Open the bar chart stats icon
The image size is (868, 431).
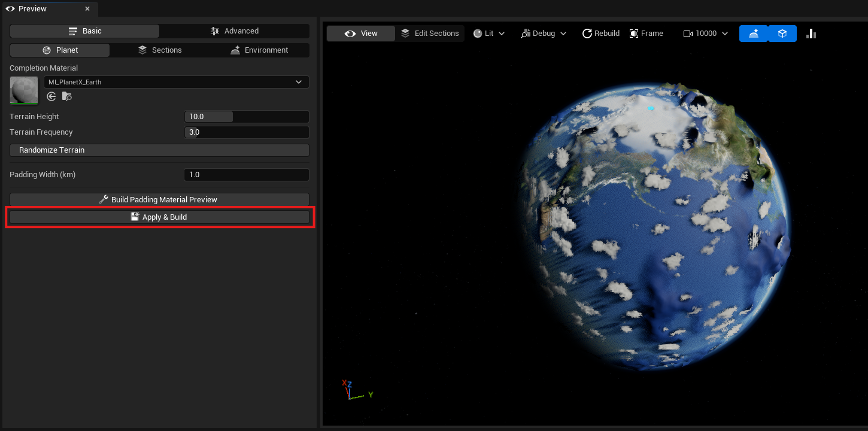(811, 34)
